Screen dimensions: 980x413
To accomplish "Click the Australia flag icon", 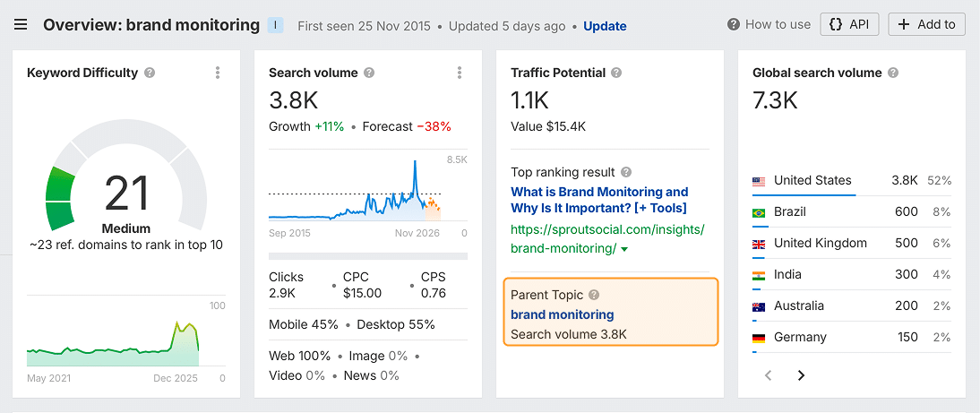I will tap(759, 306).
